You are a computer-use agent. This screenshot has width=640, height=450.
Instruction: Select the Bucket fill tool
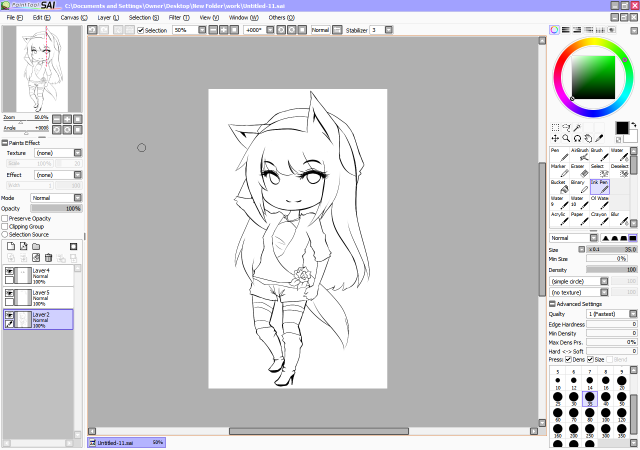pos(557,187)
